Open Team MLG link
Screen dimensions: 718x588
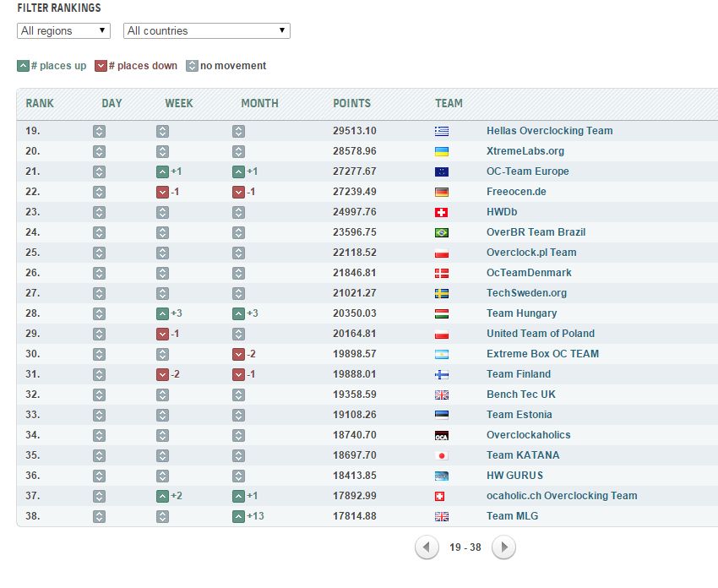point(512,516)
